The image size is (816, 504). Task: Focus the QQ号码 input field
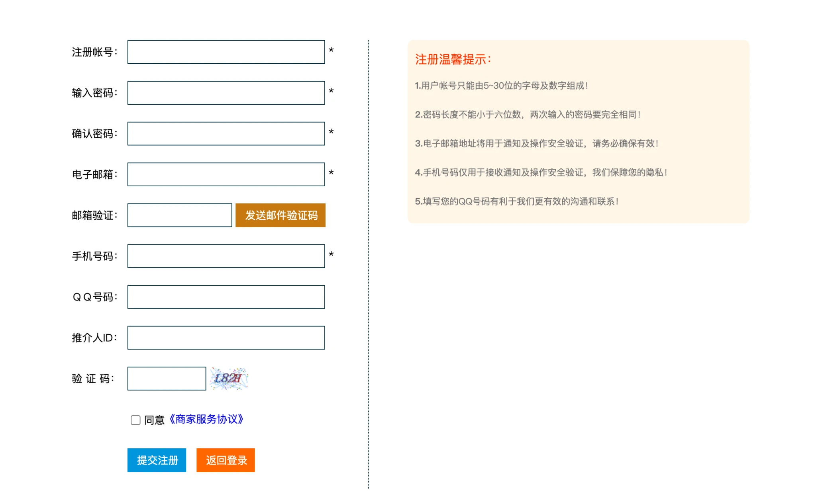point(226,297)
